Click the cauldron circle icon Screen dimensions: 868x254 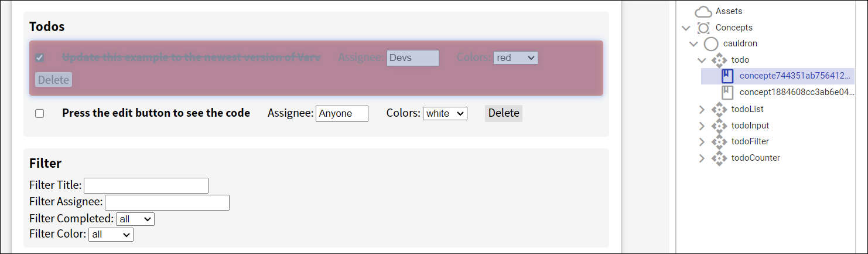click(x=710, y=43)
